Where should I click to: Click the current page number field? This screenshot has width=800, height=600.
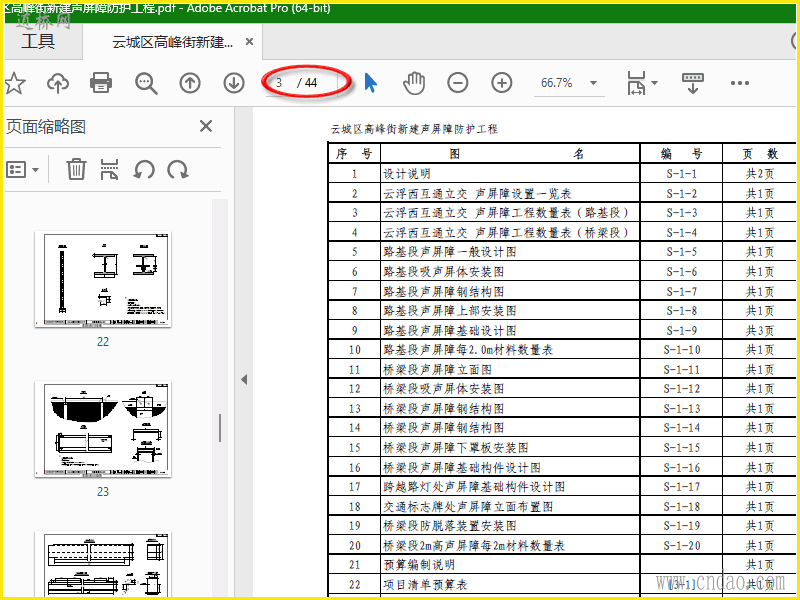click(280, 83)
